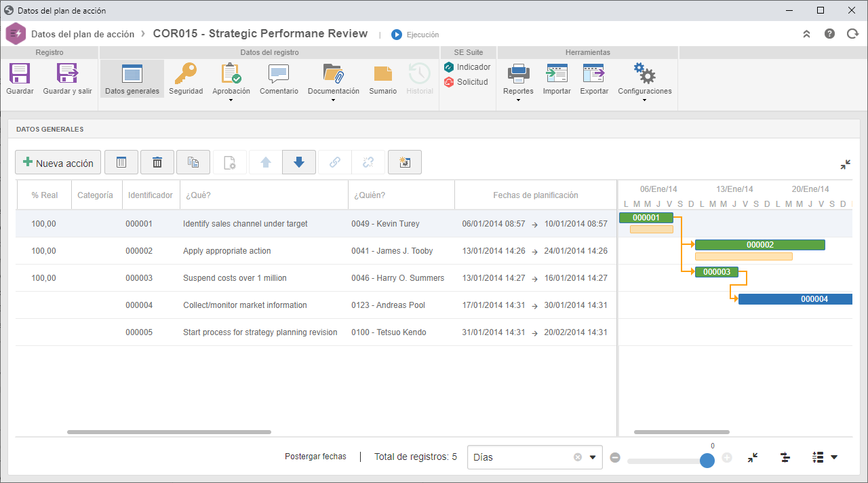Click the Importar icon
The image size is (868, 483).
click(x=557, y=73)
